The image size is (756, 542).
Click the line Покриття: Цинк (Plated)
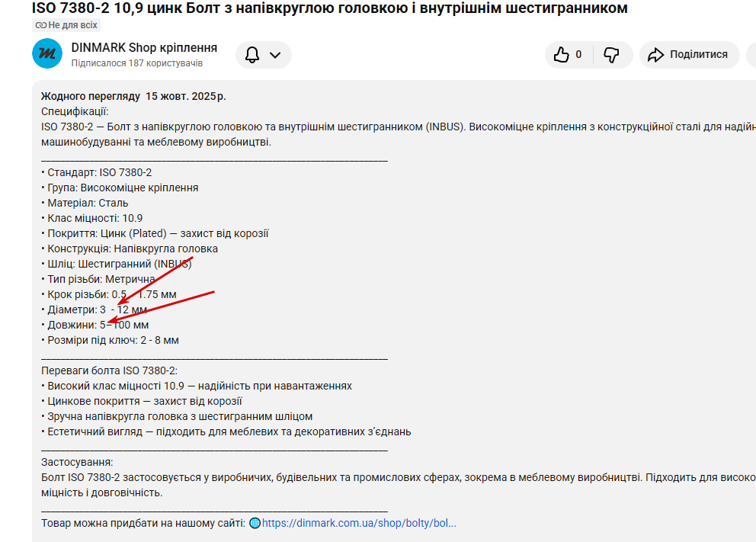point(155,234)
